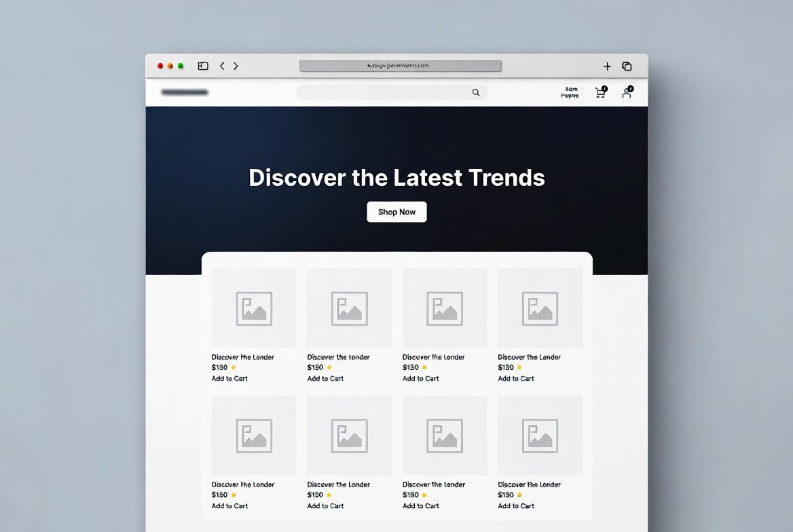
Task: Click the Shop Now button
Action: pyautogui.click(x=396, y=212)
